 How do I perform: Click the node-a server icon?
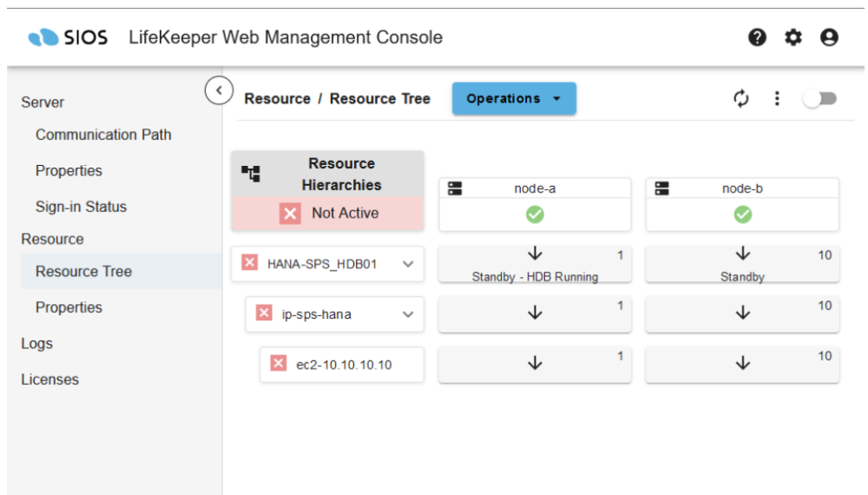tap(454, 188)
